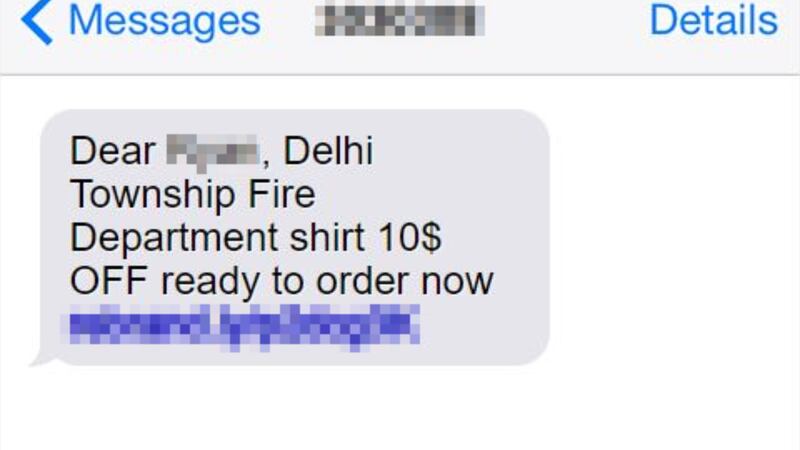The width and height of the screenshot is (800, 450).
Task: Tap blank space right of message bubble
Action: (x=673, y=237)
